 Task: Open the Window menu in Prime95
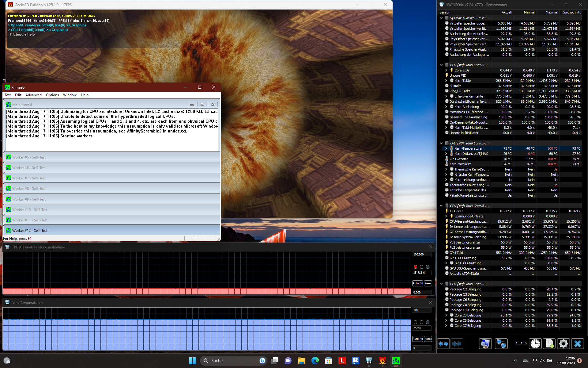(70, 95)
